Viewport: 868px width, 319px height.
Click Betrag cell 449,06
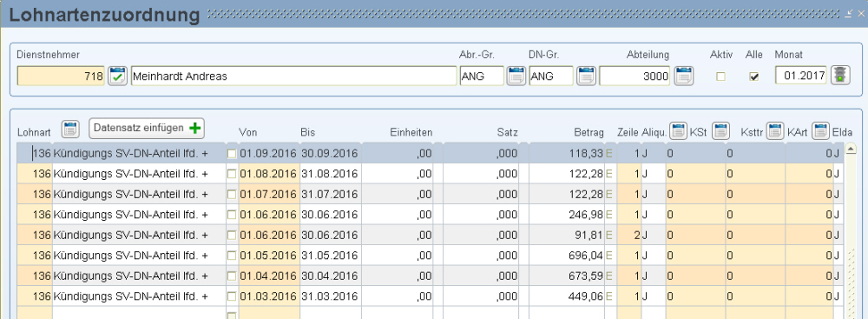click(x=568, y=296)
